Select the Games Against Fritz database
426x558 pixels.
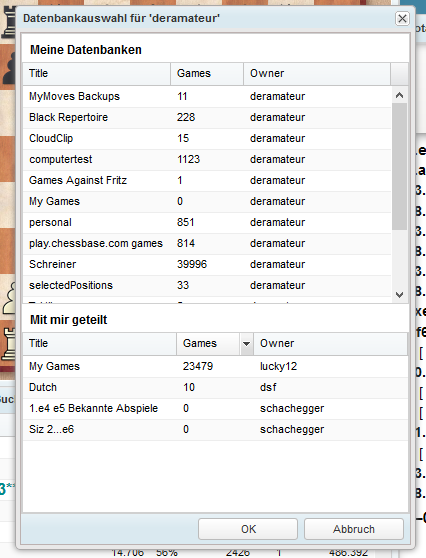(x=207, y=180)
